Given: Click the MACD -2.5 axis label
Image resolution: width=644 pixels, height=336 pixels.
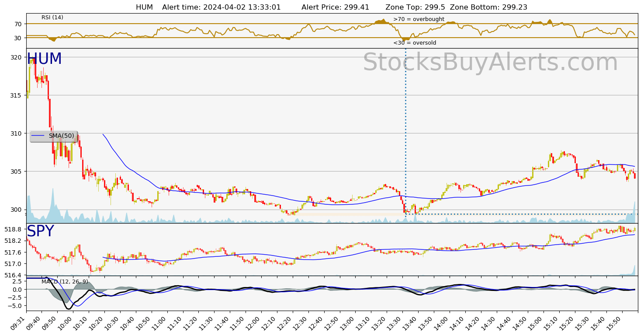Looking at the screenshot, I should coord(16,297).
